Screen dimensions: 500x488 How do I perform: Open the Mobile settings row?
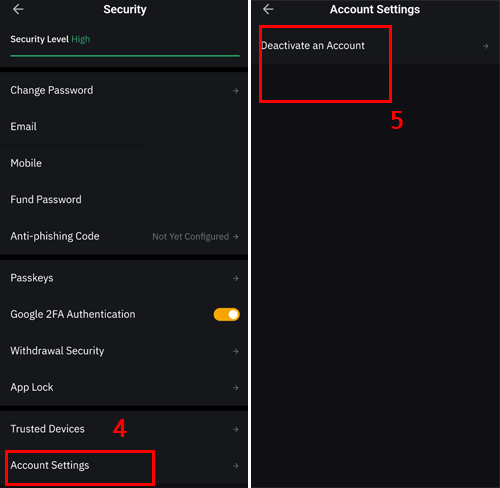click(x=124, y=163)
